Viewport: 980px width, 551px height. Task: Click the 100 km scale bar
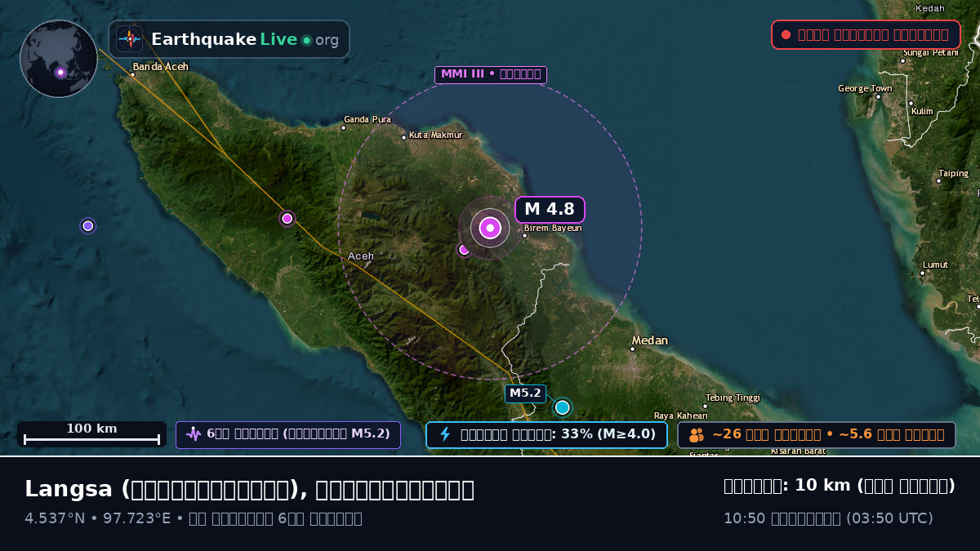coord(91,433)
